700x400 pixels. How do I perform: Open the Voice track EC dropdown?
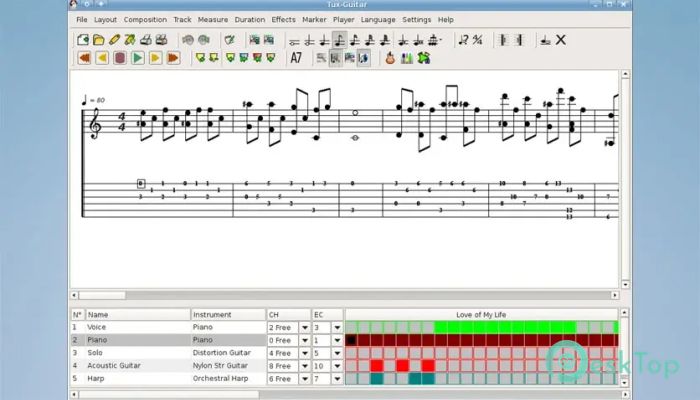click(x=338, y=327)
